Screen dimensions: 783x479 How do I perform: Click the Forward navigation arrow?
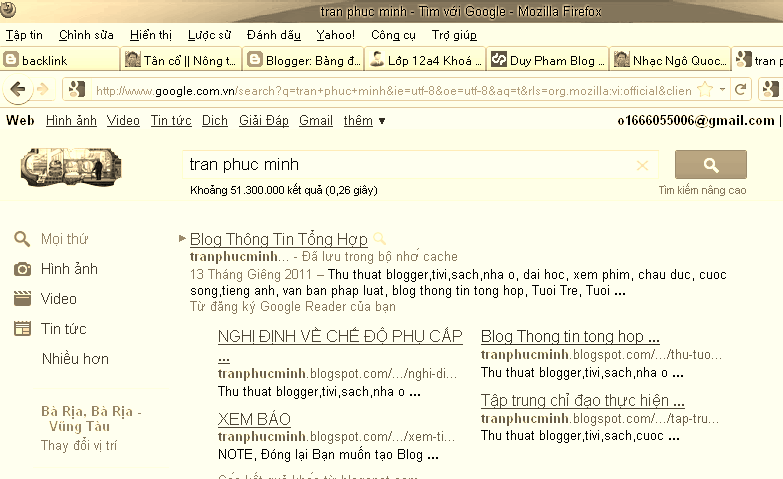point(43,89)
